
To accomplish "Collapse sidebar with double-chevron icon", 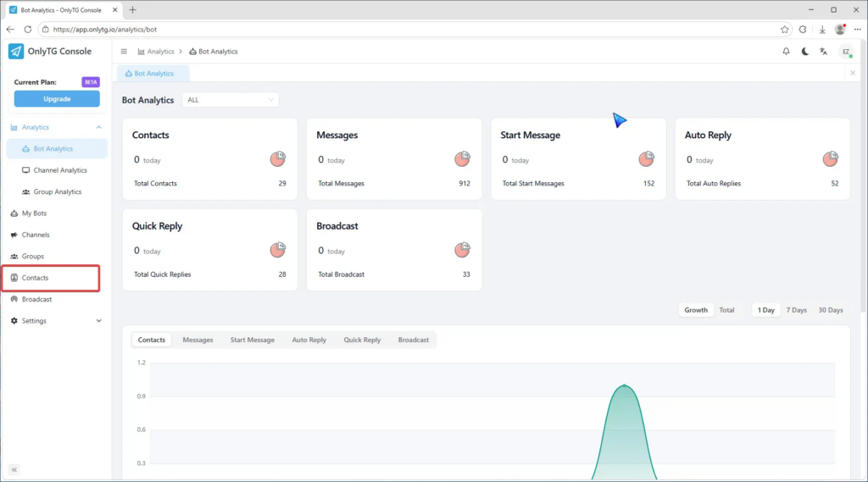I will tap(14, 469).
